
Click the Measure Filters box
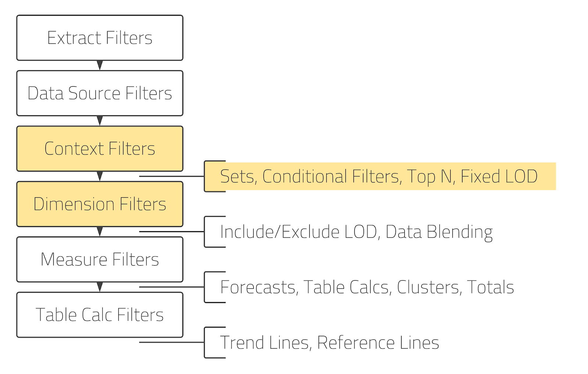100,259
